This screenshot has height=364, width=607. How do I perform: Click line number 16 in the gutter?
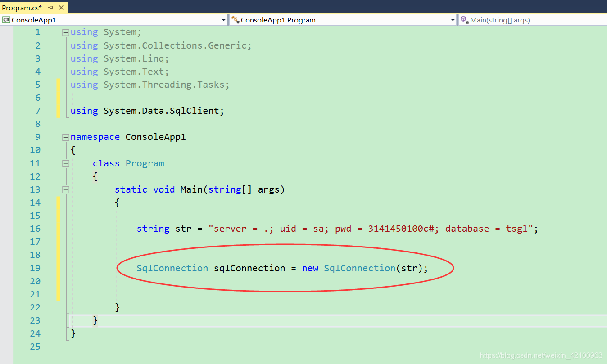pyautogui.click(x=35, y=229)
